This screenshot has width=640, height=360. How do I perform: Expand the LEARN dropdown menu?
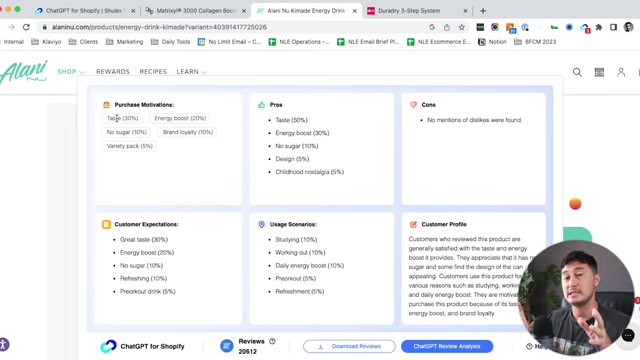(191, 71)
